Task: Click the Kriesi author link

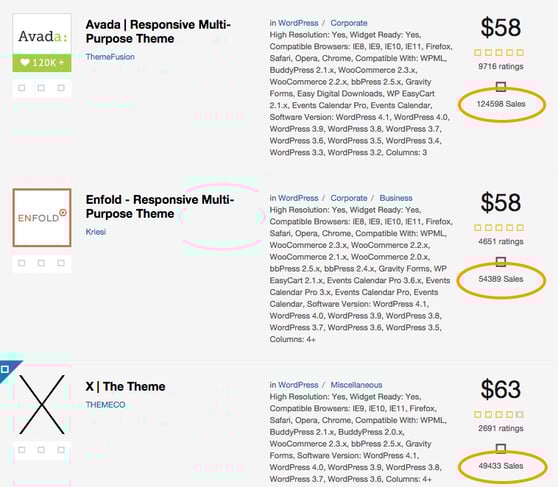Action: coord(96,232)
